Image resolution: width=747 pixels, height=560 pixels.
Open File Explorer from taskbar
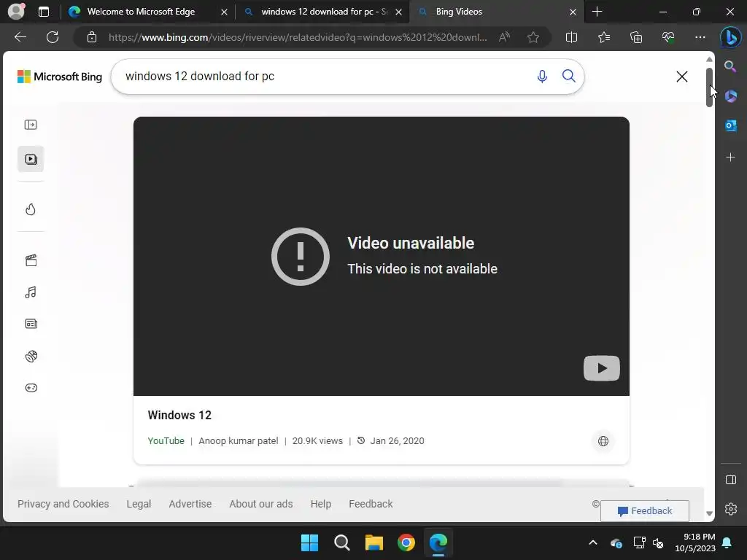[374, 542]
